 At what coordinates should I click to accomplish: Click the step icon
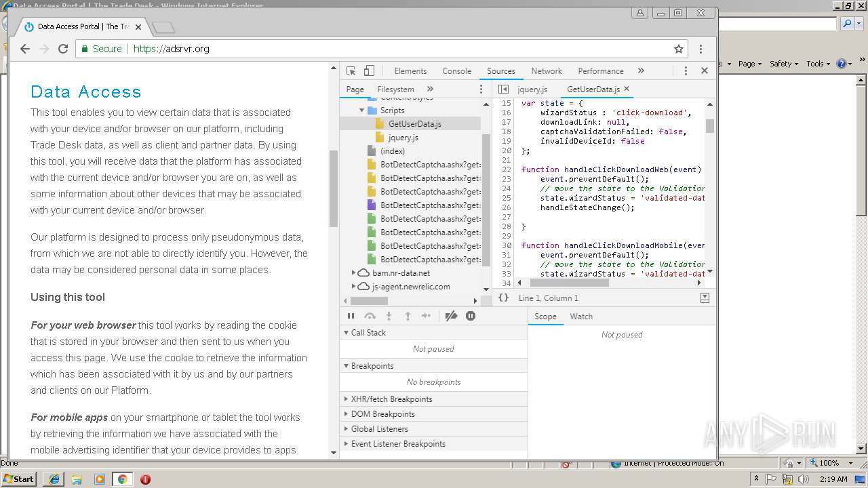click(x=426, y=316)
